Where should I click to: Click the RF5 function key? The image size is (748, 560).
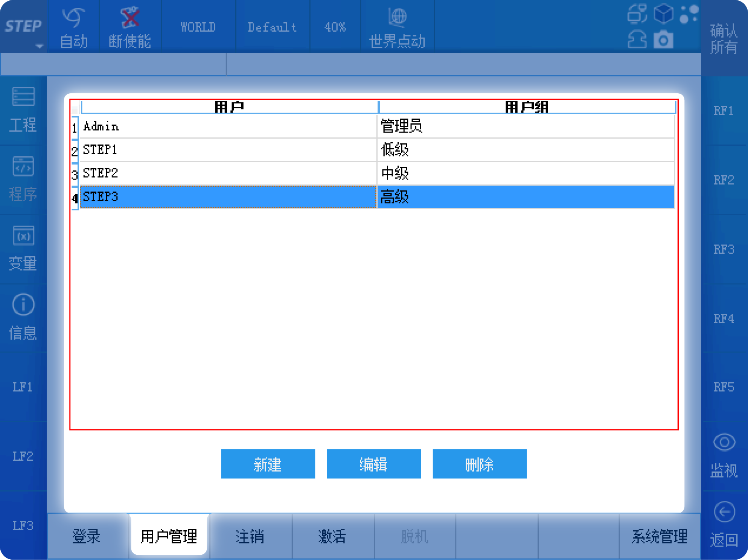[724, 387]
